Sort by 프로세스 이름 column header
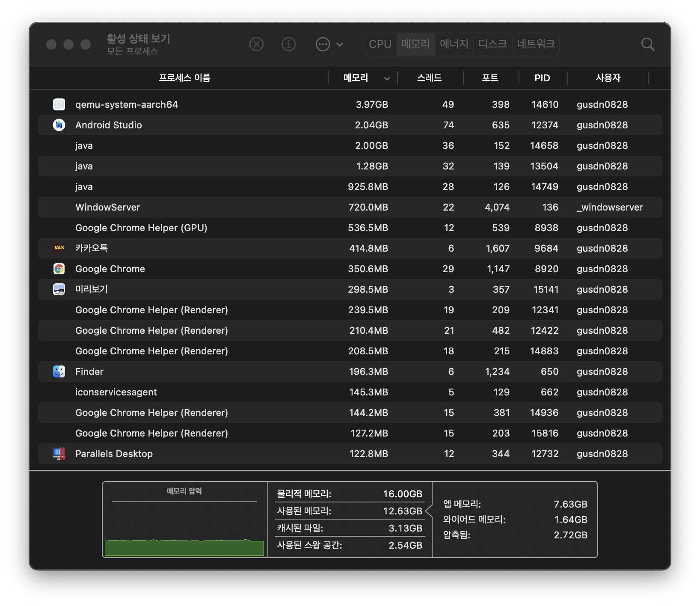The height and width of the screenshot is (606, 700). click(184, 78)
